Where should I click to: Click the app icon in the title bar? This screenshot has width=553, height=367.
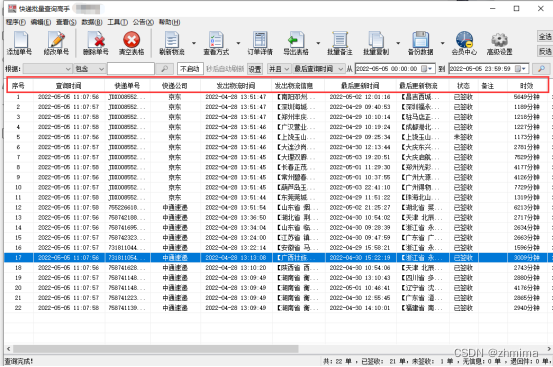pyautogui.click(x=12, y=8)
